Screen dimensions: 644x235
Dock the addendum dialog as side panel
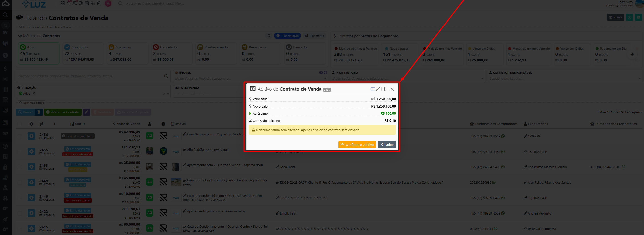(384, 89)
